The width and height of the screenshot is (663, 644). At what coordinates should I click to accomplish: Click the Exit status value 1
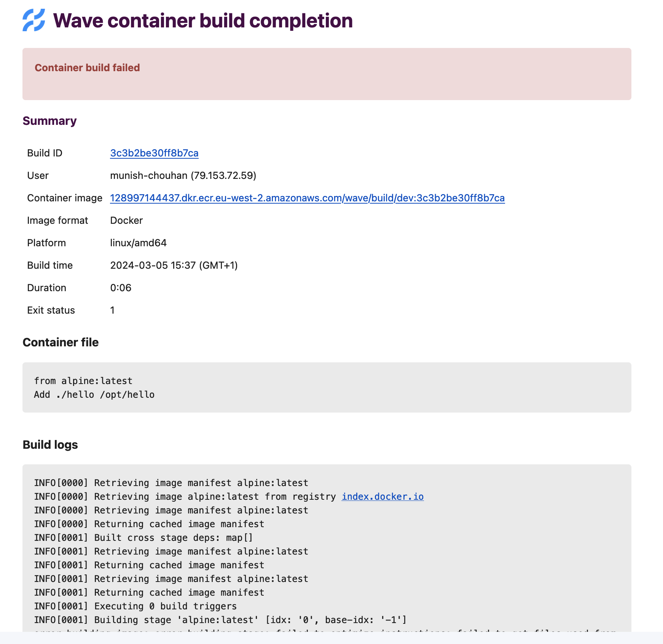point(112,310)
